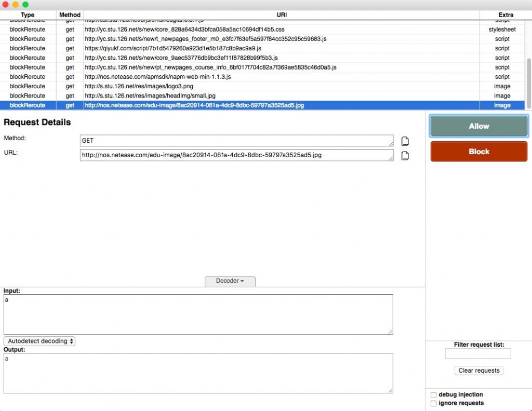The width and height of the screenshot is (532, 411).
Task: Click the Filter request list field
Action: (478, 353)
